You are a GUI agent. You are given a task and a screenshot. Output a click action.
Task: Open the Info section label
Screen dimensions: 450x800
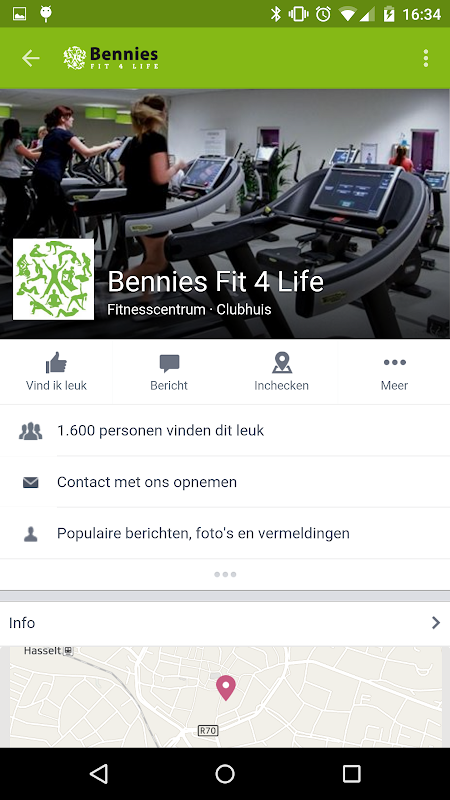pos(22,623)
